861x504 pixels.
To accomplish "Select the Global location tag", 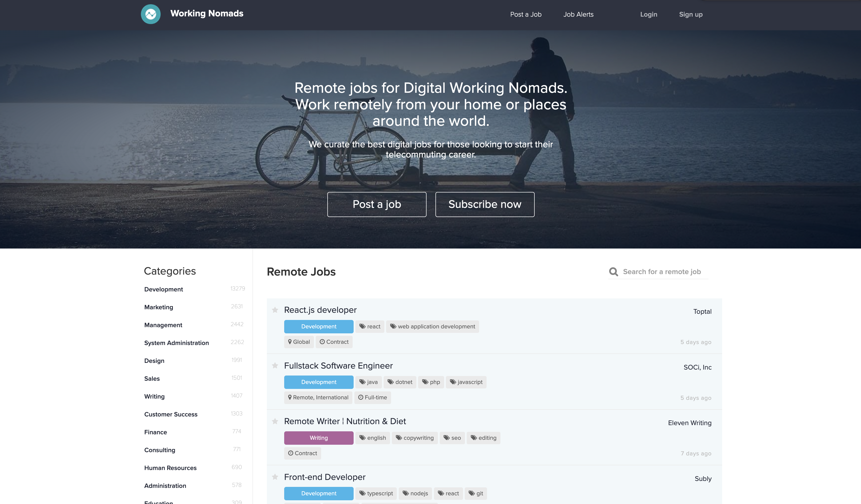I will (x=299, y=342).
